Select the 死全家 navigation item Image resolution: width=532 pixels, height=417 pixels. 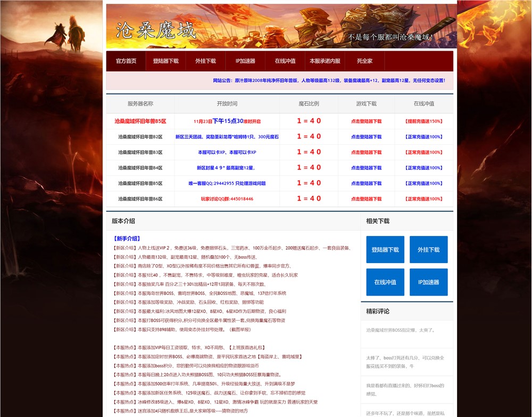click(364, 61)
